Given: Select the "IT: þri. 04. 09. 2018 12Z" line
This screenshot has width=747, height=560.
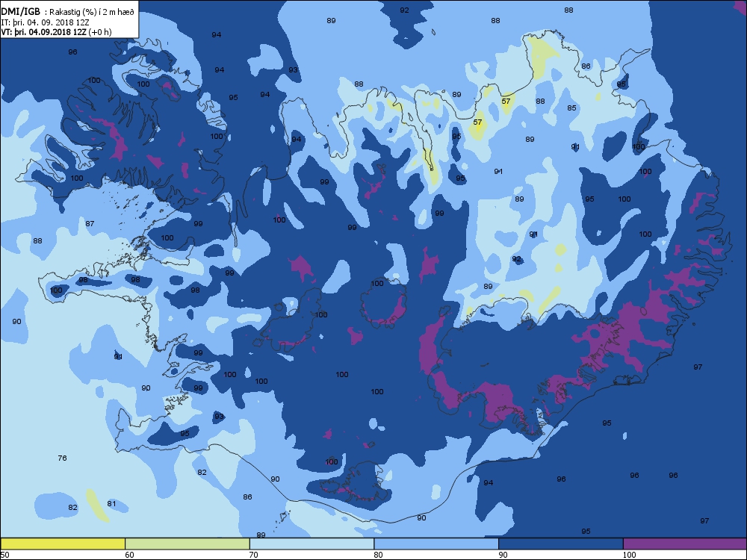Looking at the screenshot, I should click(46, 22).
